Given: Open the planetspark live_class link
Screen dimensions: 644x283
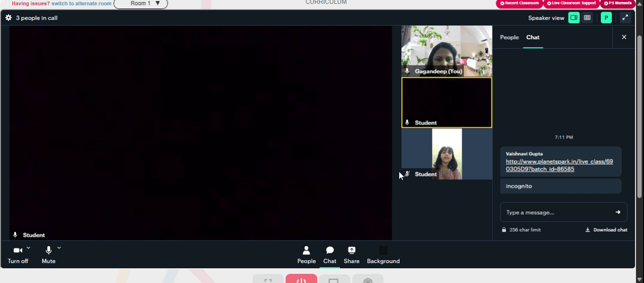Looking at the screenshot, I should [559, 165].
